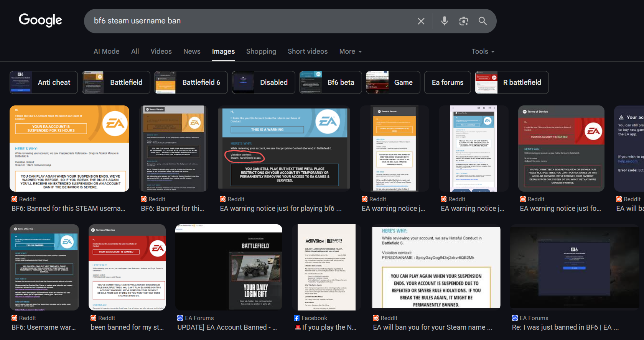
Task: Open Google Lens image search
Action: point(463,21)
